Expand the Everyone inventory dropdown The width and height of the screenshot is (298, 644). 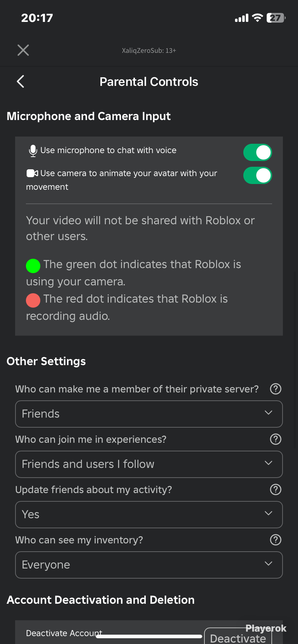click(149, 565)
